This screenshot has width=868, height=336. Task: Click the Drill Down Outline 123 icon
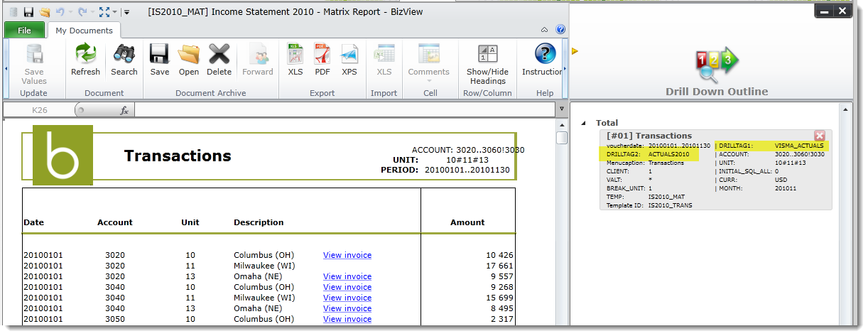click(717, 65)
